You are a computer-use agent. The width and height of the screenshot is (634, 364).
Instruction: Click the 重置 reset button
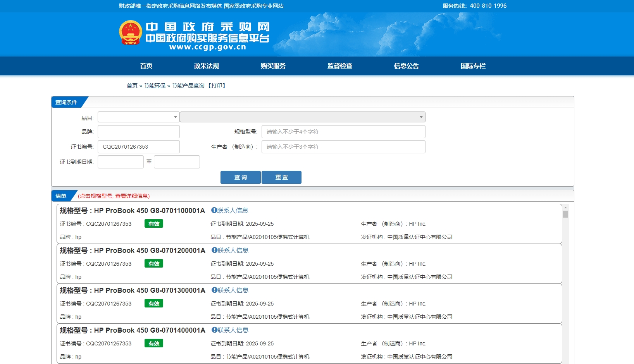[x=282, y=177]
